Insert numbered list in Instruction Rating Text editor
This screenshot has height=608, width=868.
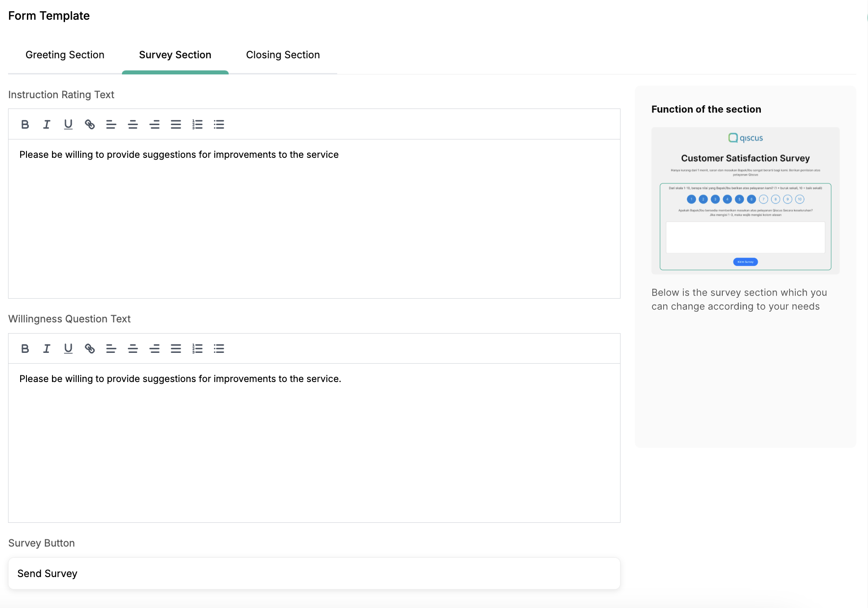point(197,124)
